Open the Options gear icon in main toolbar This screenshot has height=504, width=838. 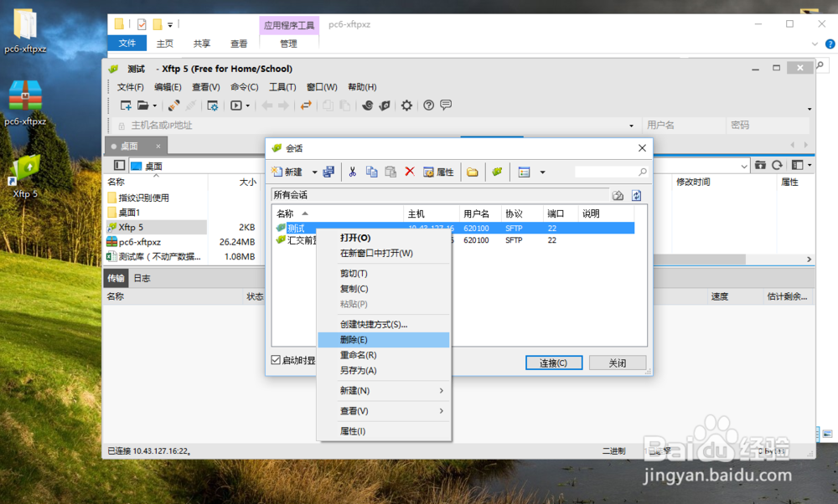point(406,105)
